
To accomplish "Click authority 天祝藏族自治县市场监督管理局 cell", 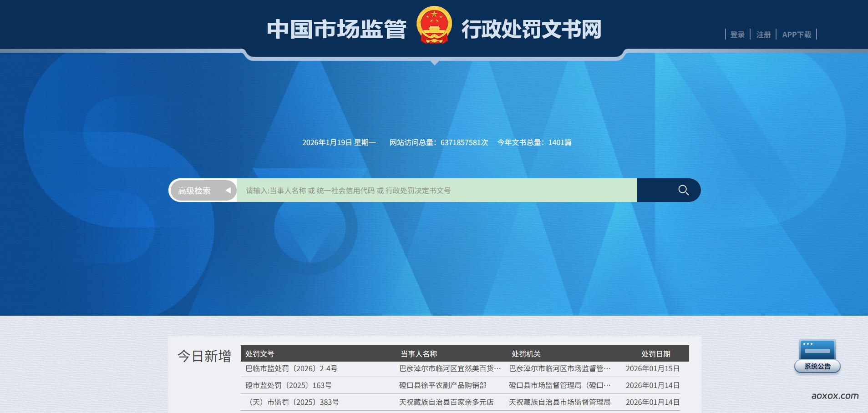I will tap(560, 402).
